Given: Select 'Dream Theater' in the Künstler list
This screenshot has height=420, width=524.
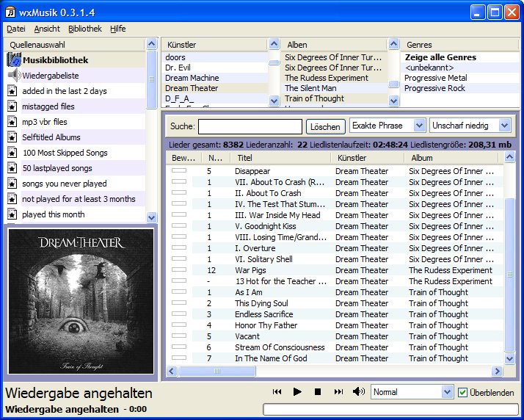Looking at the screenshot, I should click(192, 88).
